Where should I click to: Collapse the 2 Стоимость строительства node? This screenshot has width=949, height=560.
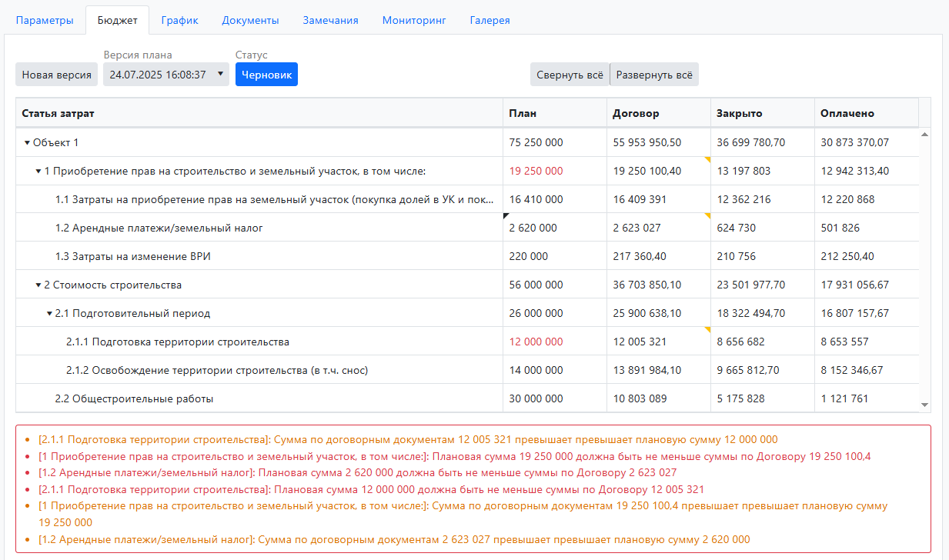[x=38, y=285]
